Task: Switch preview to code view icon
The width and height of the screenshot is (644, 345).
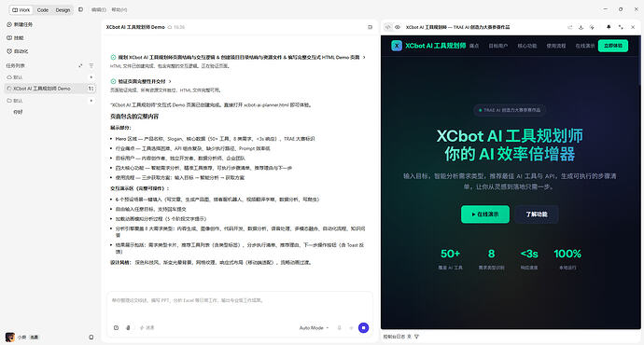Action: pyautogui.click(x=388, y=27)
